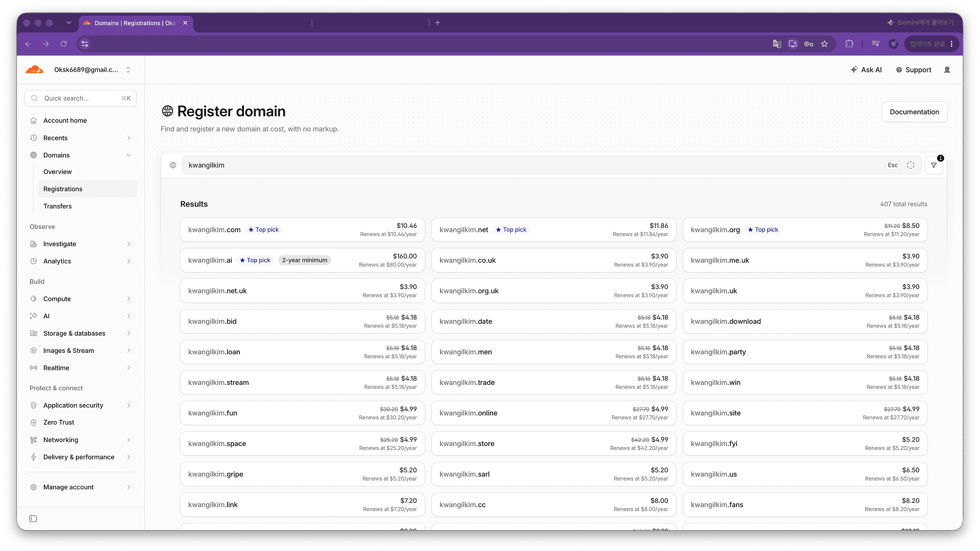
Task: Click the bookmark star in address bar
Action: click(825, 44)
